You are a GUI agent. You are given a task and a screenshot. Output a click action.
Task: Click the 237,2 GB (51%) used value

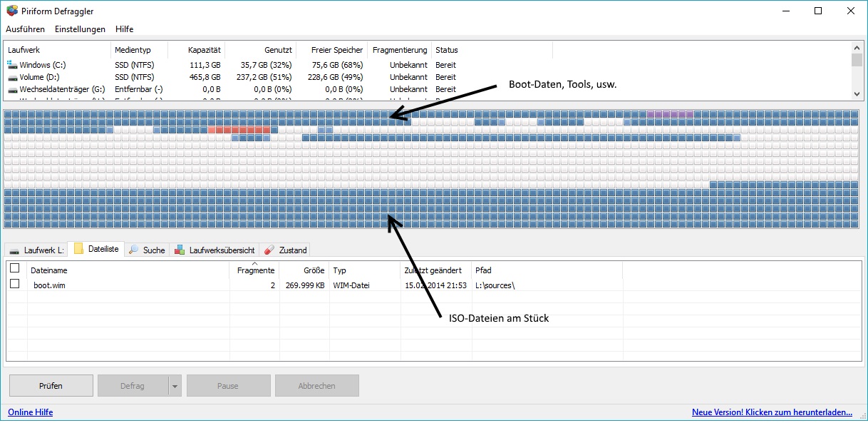pyautogui.click(x=264, y=77)
